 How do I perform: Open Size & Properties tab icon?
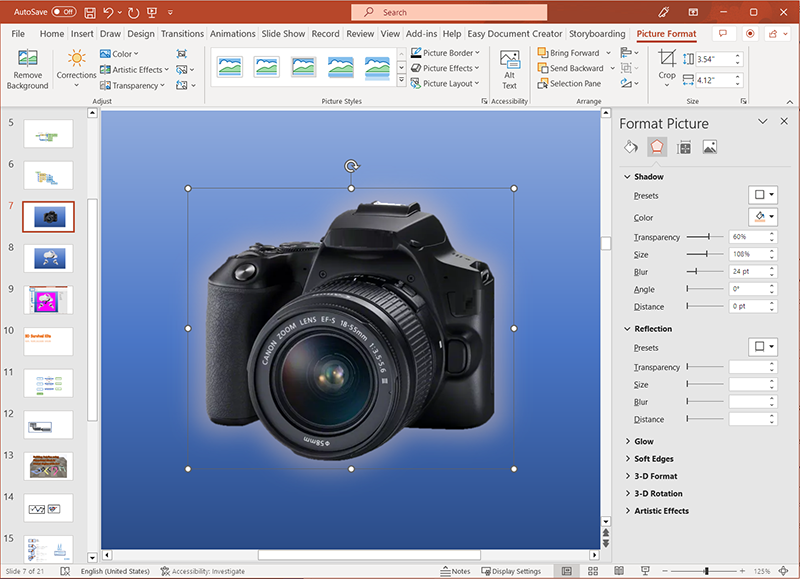(684, 147)
